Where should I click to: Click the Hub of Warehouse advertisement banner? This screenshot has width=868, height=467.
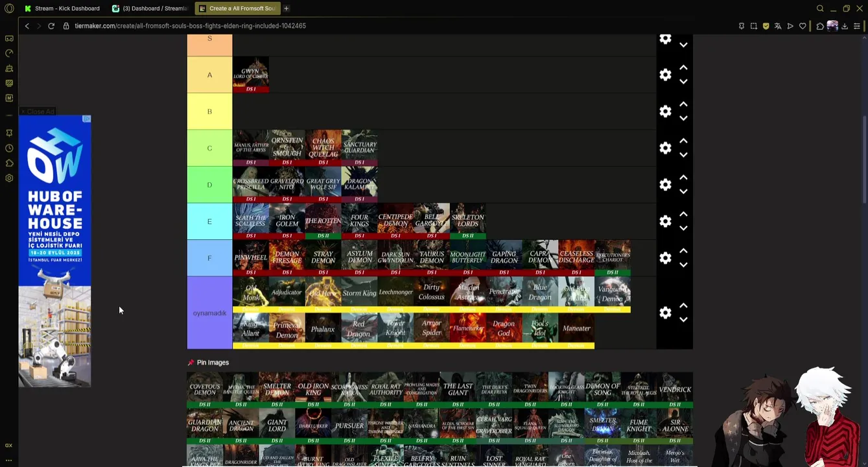pyautogui.click(x=54, y=251)
